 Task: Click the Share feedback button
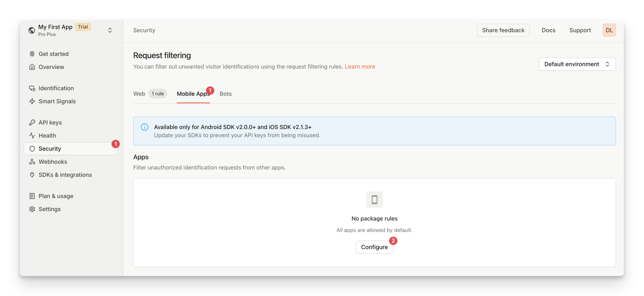[x=503, y=30]
